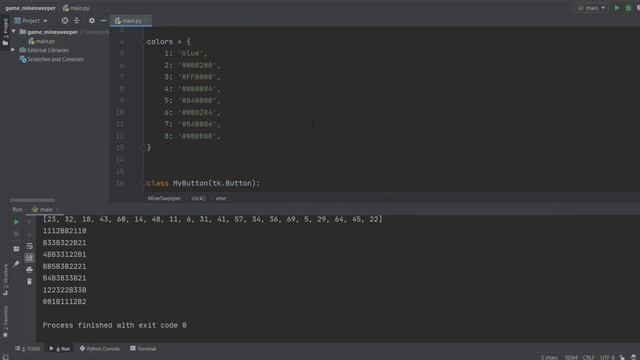Screen dimensions: 640x360
Task: Expand the External Libraries node
Action: coord(13,50)
